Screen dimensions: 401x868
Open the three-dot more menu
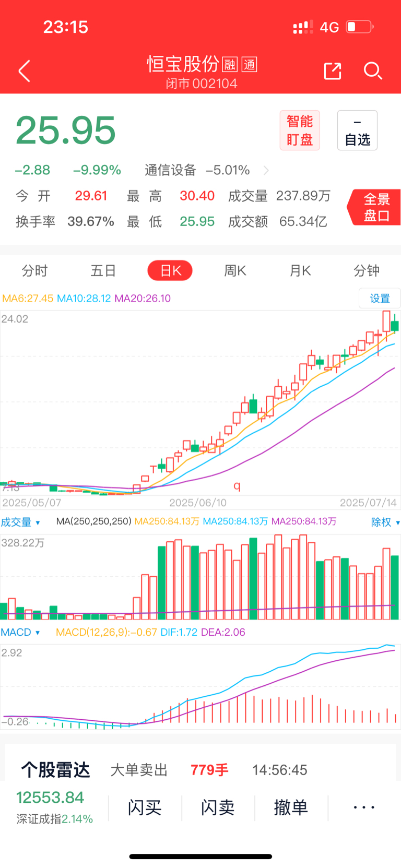(364, 807)
